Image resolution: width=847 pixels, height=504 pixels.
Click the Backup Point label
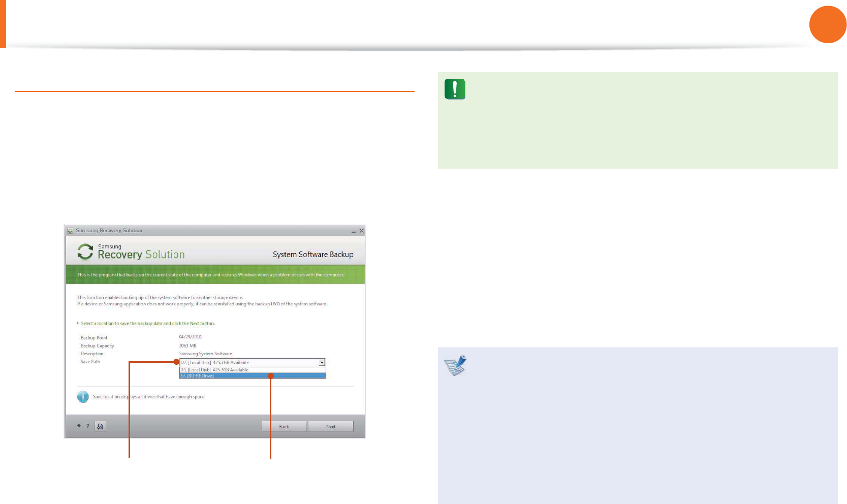click(x=94, y=337)
